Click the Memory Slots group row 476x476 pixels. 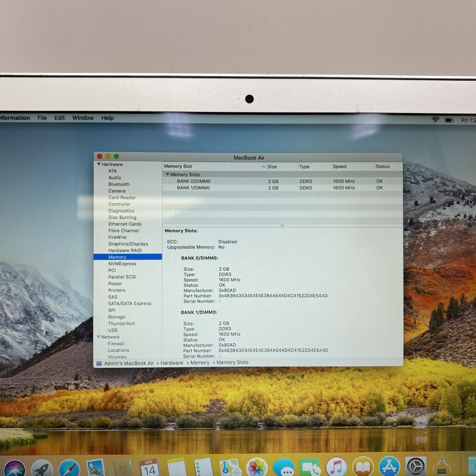point(283,175)
